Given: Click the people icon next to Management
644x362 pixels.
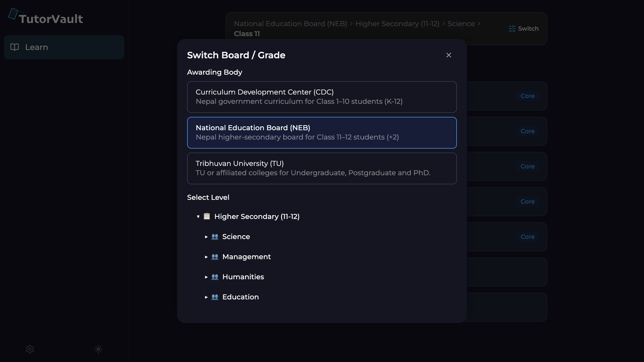Looking at the screenshot, I should click(x=215, y=257).
